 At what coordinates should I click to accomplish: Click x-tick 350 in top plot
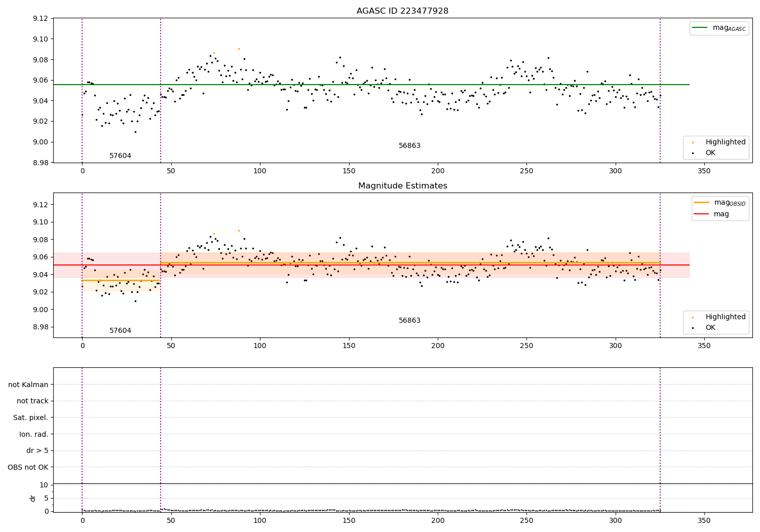click(704, 171)
